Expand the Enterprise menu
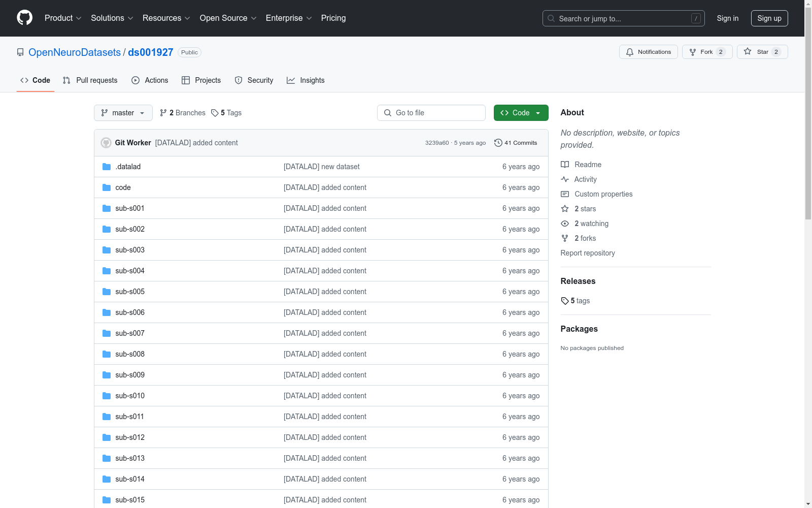The width and height of the screenshot is (812, 508). coord(289,18)
